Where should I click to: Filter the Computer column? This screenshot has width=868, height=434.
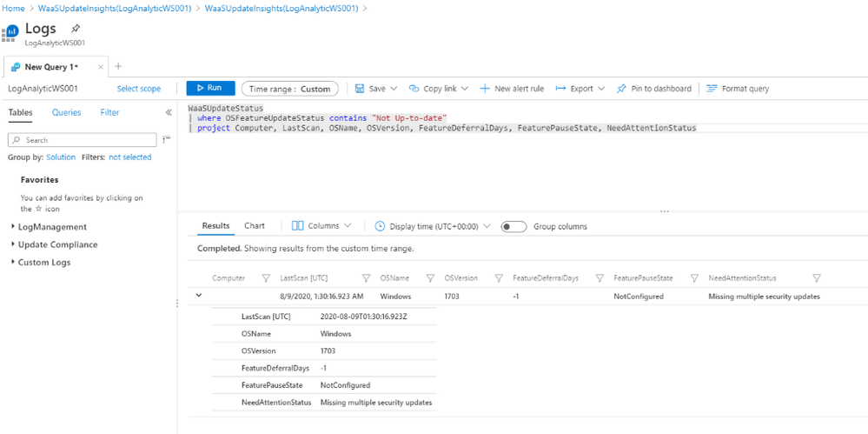(x=265, y=278)
